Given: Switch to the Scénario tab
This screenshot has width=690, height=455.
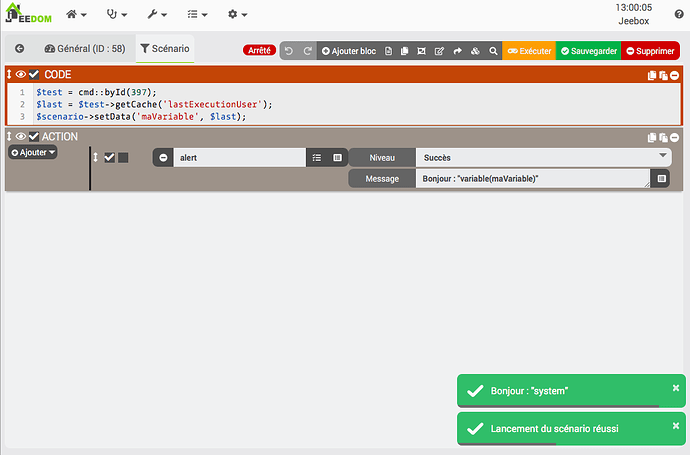Looking at the screenshot, I should pos(165,48).
